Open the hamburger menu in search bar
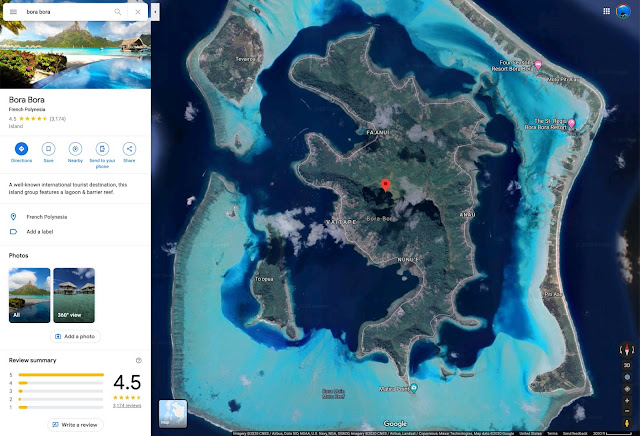640x436 pixels. tap(13, 12)
